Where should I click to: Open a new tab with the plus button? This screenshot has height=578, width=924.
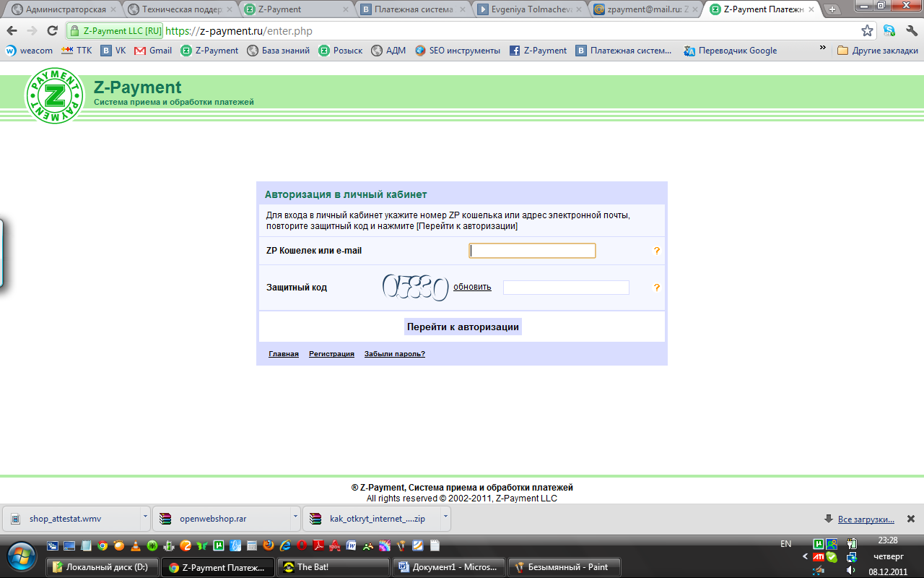[x=832, y=9]
